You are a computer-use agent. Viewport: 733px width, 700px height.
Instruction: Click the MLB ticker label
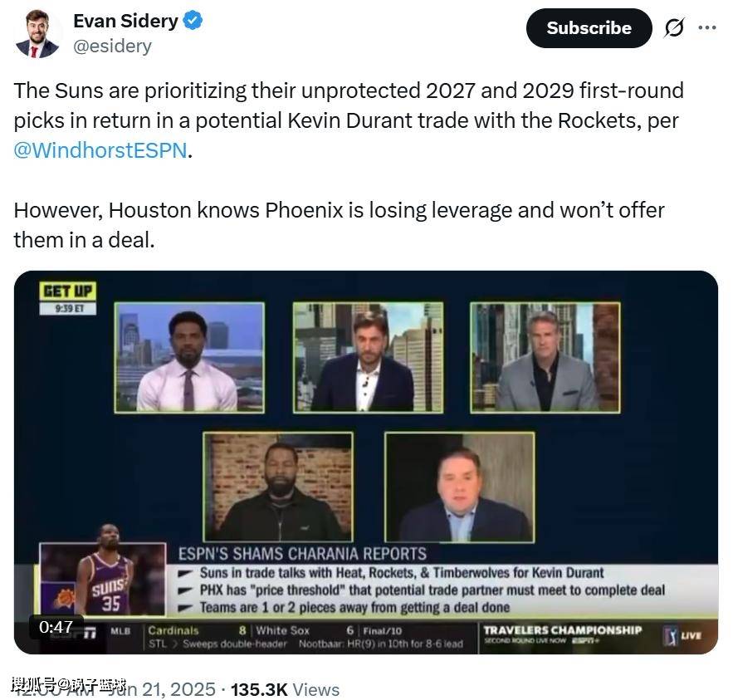(x=120, y=631)
